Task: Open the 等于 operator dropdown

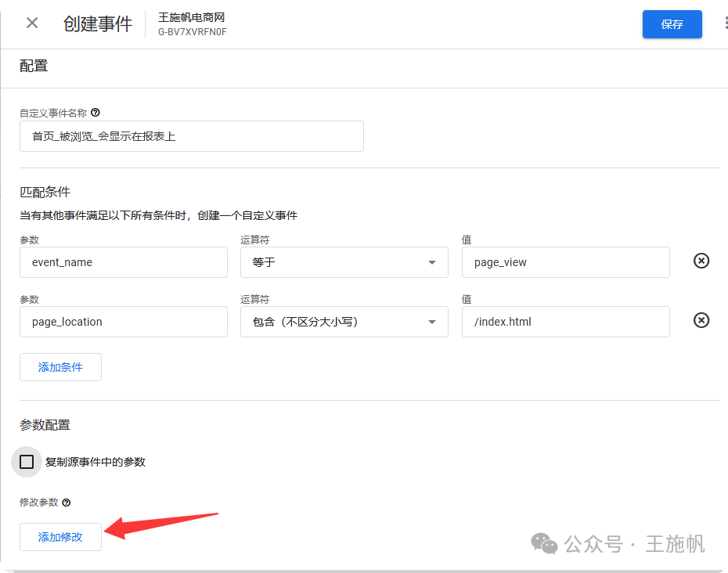Action: (x=344, y=262)
